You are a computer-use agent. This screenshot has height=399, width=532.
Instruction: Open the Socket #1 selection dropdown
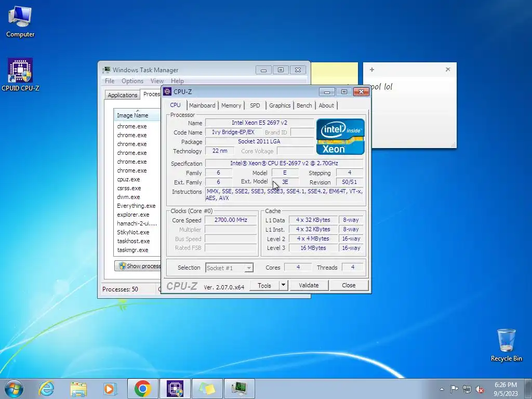[x=229, y=268]
